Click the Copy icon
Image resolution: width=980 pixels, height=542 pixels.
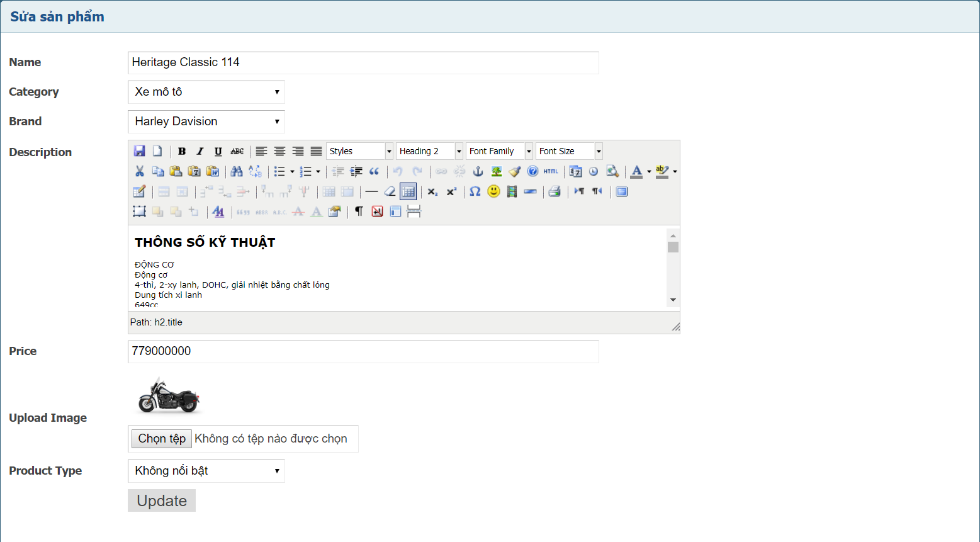click(x=158, y=171)
